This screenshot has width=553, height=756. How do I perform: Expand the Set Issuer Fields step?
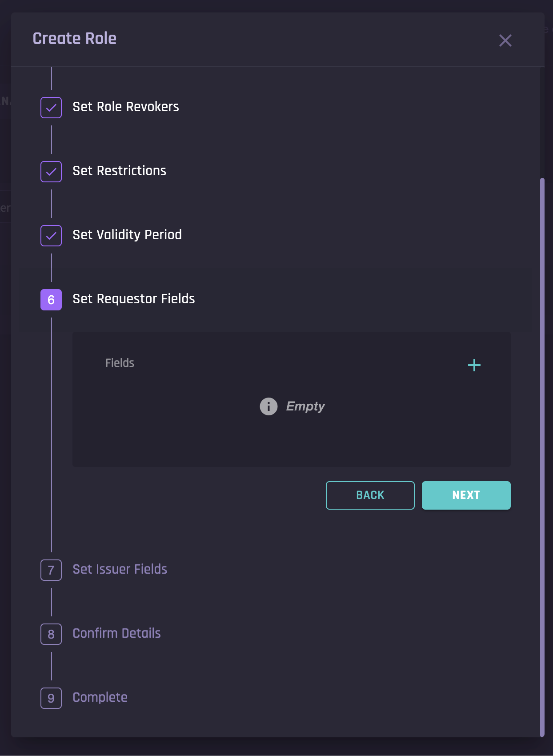(120, 569)
